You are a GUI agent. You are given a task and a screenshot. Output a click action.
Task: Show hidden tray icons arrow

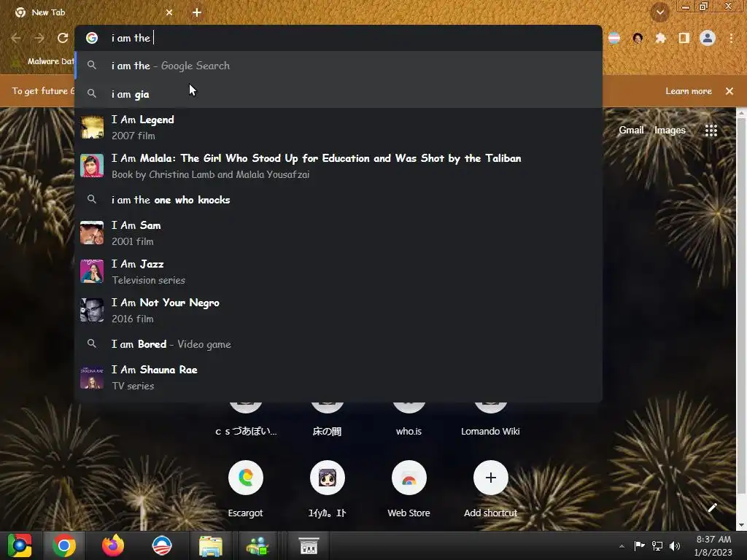click(622, 545)
